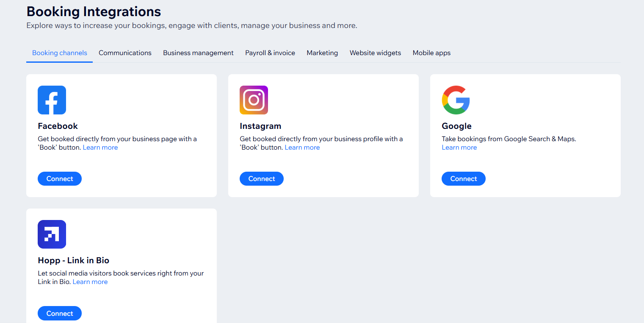Open Learn more link for Google
Viewport: 644px width, 323px height.
[459, 148]
